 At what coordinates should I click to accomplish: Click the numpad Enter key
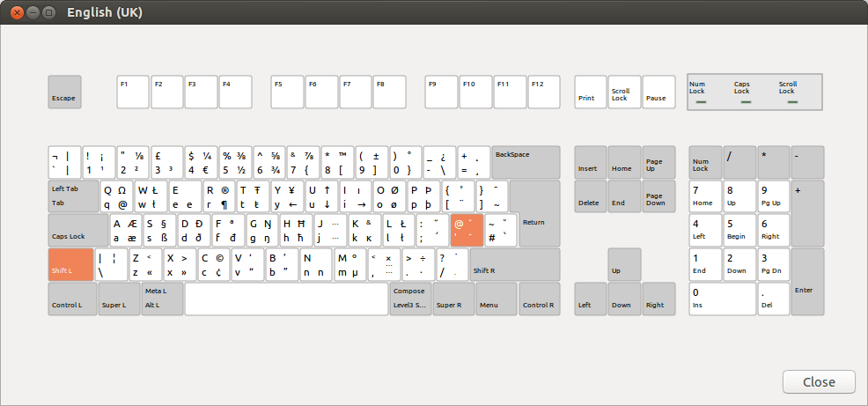(807, 282)
